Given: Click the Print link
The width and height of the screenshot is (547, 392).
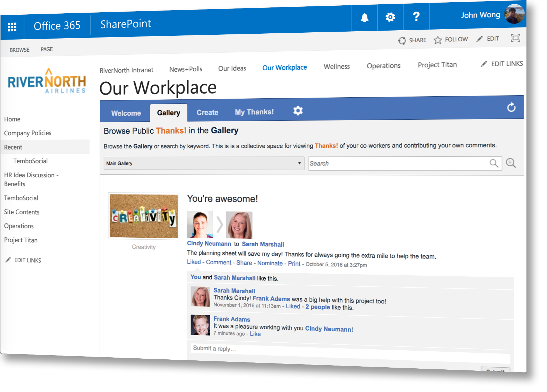Looking at the screenshot, I should [x=294, y=264].
